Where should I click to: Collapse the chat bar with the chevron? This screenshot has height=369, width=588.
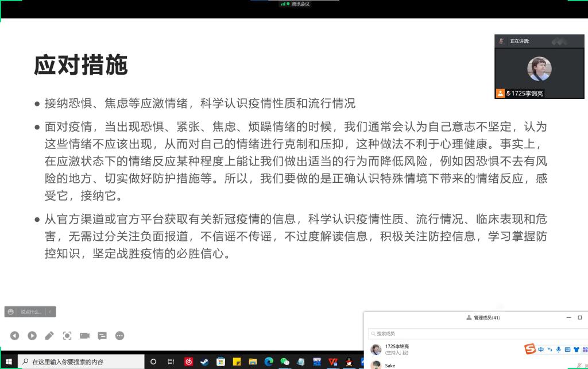tap(51, 312)
